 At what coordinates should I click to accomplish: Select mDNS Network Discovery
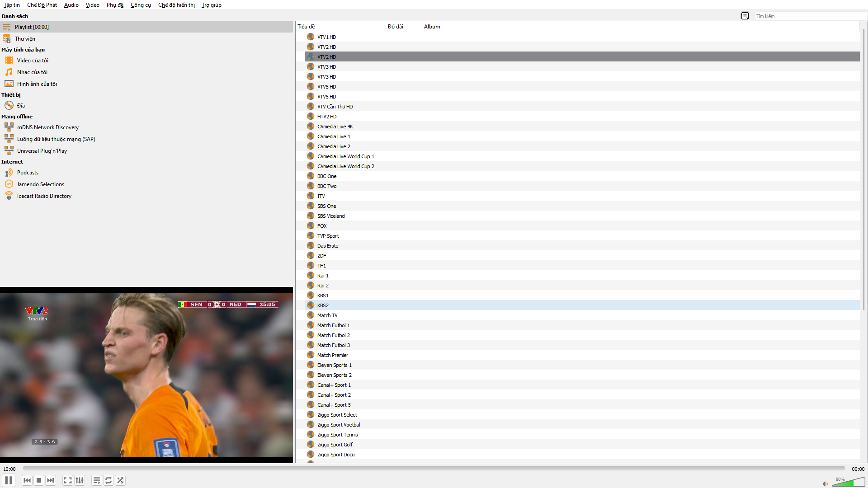146,127
